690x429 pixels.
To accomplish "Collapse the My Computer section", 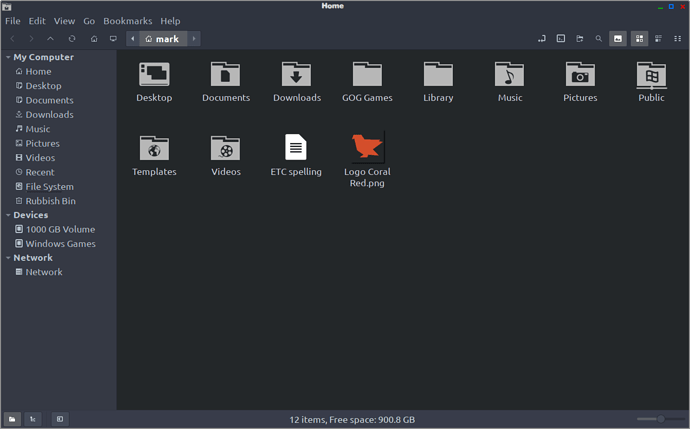I will [x=8, y=57].
